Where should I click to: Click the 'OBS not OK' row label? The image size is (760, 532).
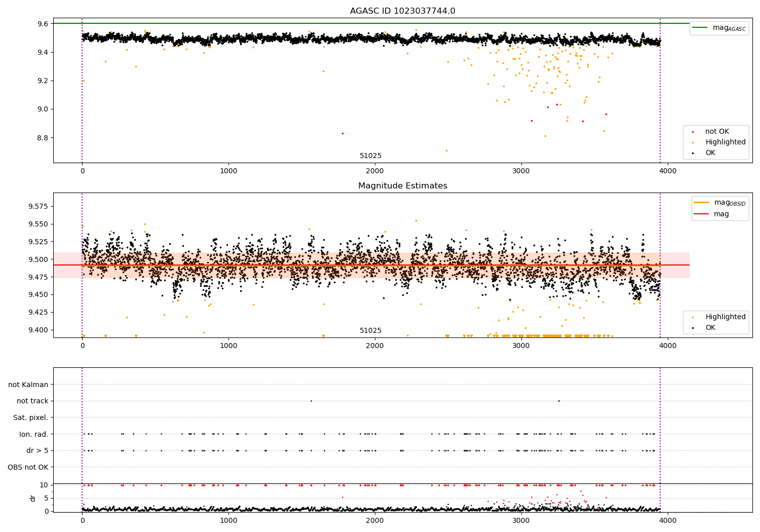[28, 467]
